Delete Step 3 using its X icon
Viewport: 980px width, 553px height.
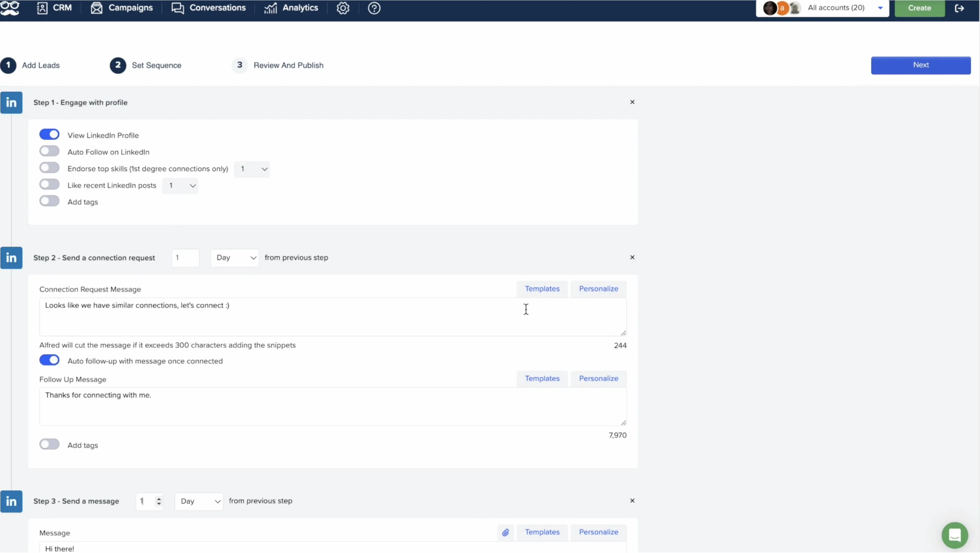point(632,500)
